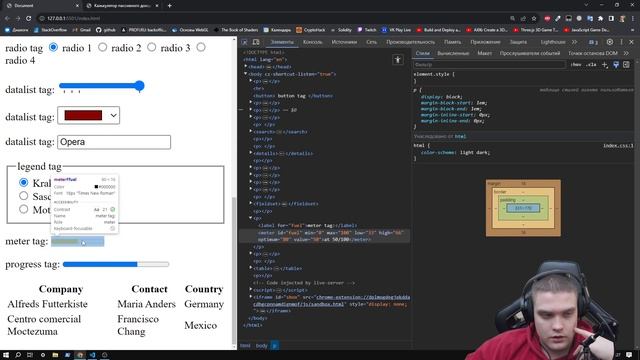Image resolution: width=640 pixels, height=360 pixels.
Task: Select the Kral radio in legend fieldset
Action: (x=24, y=182)
